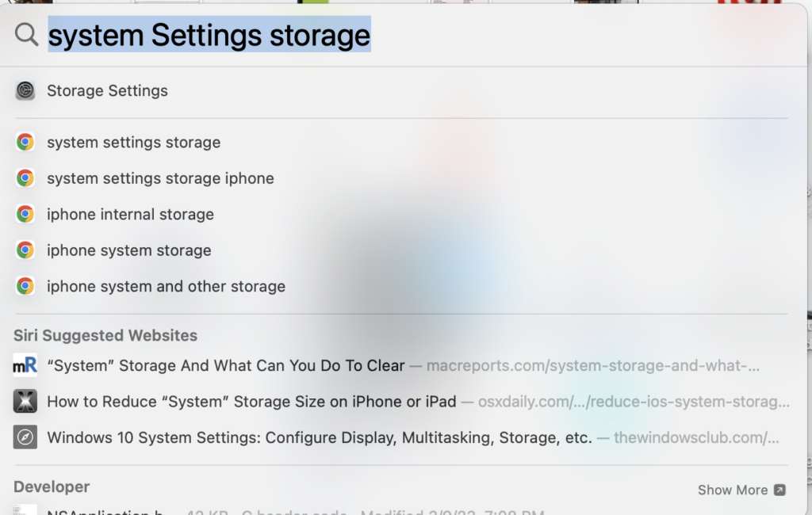
Task: Click the OSXDaily X site icon
Action: pyautogui.click(x=25, y=401)
